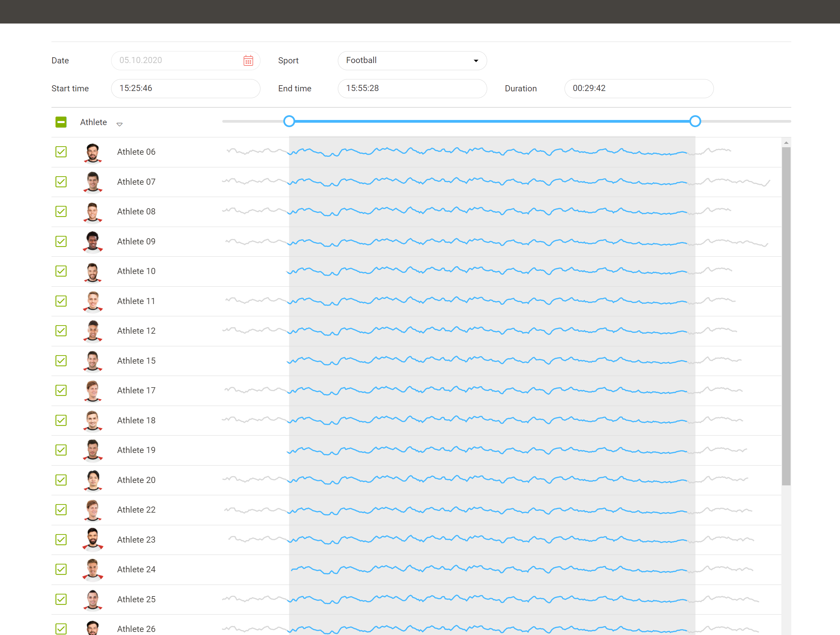Click the End time field 15:55:28

coord(412,88)
